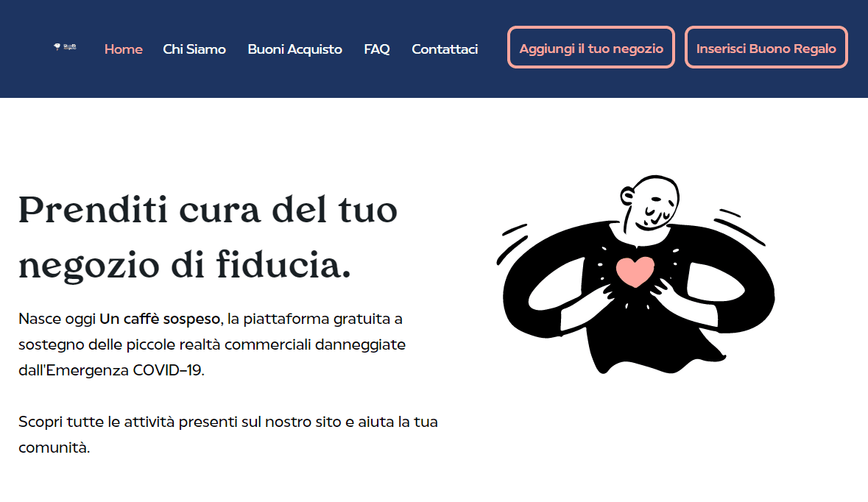Click the Inserisci Buono Regalo button

coord(766,48)
